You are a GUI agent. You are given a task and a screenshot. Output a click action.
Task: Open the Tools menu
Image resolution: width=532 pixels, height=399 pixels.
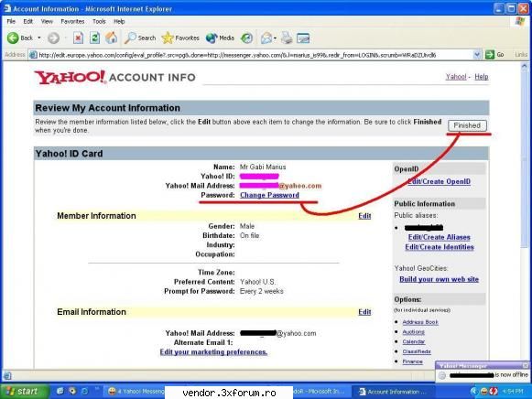point(99,21)
